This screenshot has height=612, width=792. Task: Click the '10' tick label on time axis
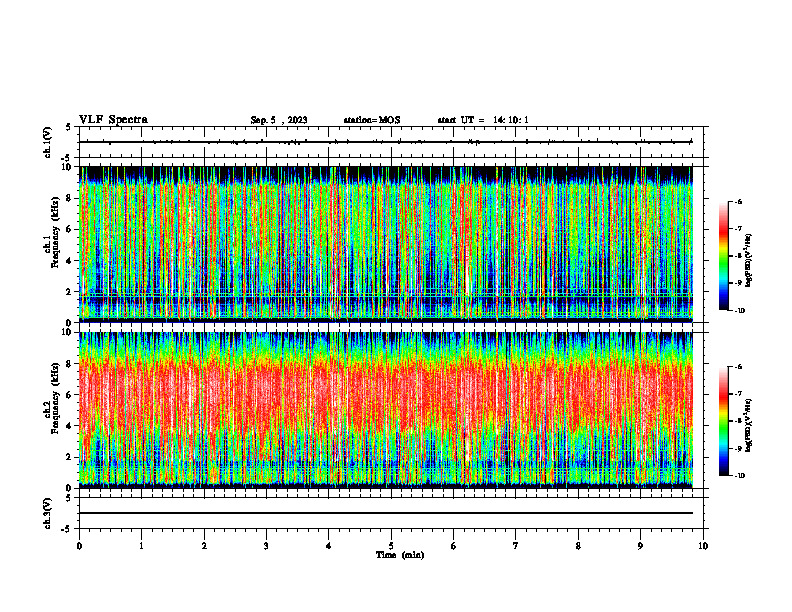[x=703, y=546]
